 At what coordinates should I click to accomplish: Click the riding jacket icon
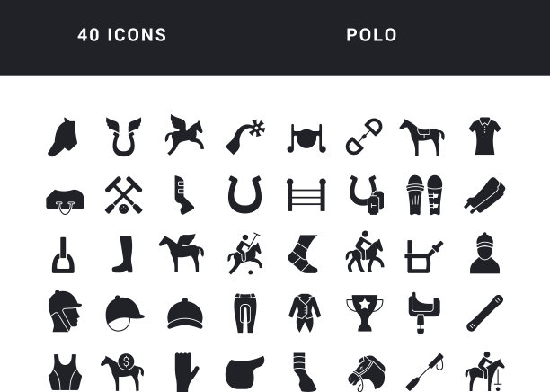[305, 313]
